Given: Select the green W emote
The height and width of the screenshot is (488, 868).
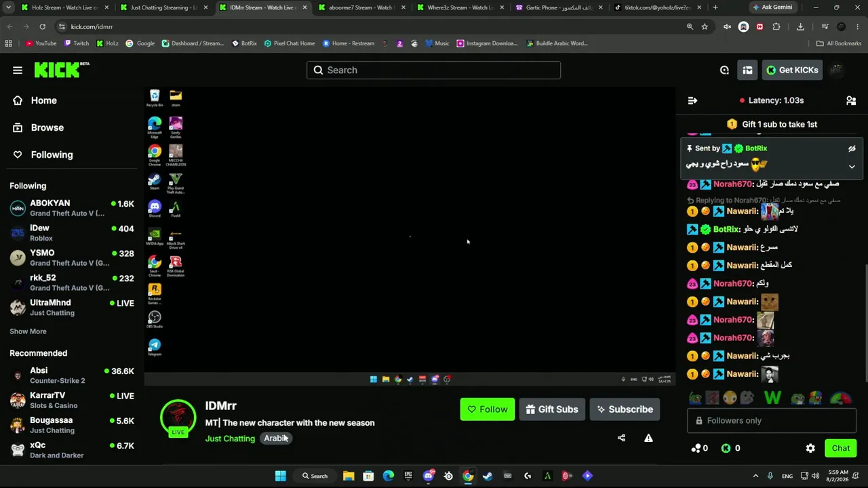Looking at the screenshot, I should click(772, 398).
